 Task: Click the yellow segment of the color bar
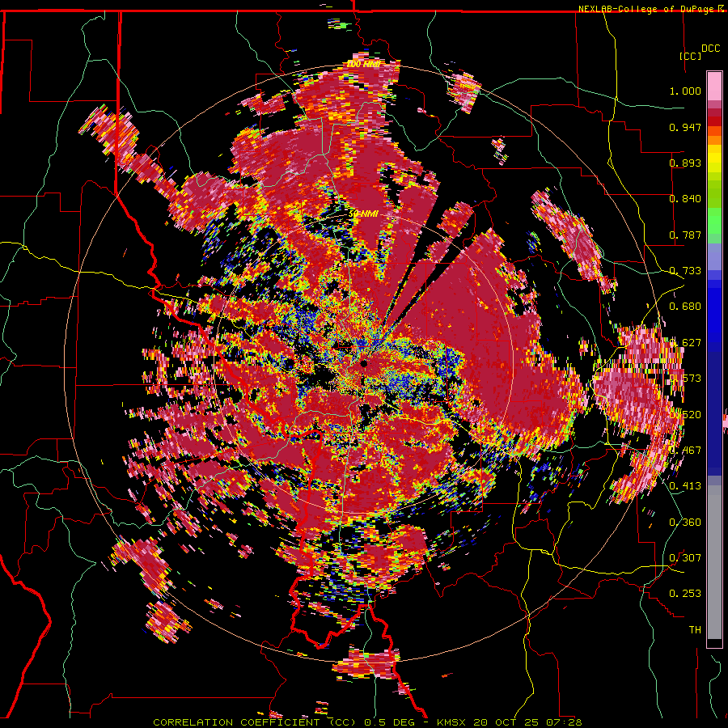pyautogui.click(x=714, y=159)
